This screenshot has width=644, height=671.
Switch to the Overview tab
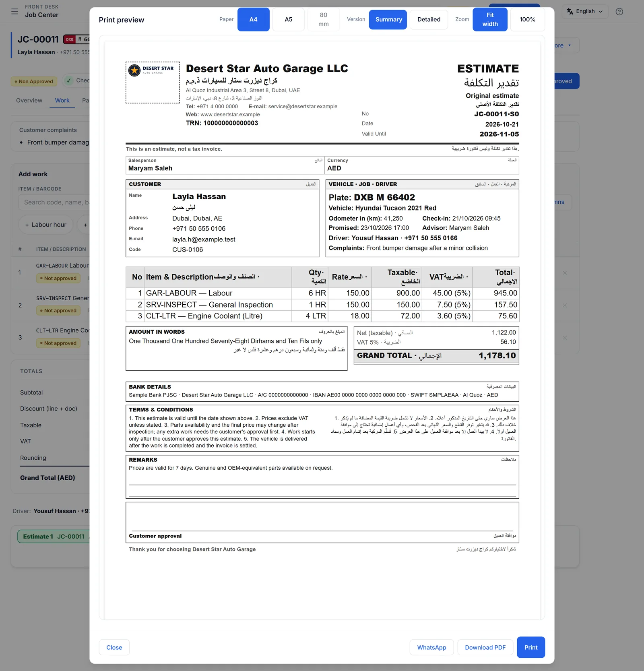pyautogui.click(x=29, y=100)
